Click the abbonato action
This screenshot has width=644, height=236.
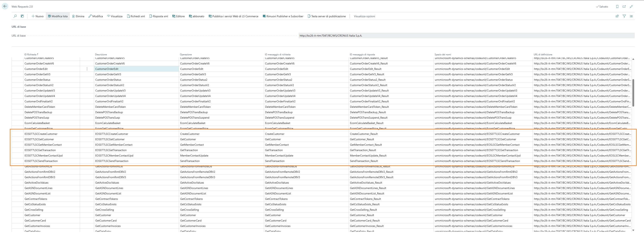click(x=197, y=16)
